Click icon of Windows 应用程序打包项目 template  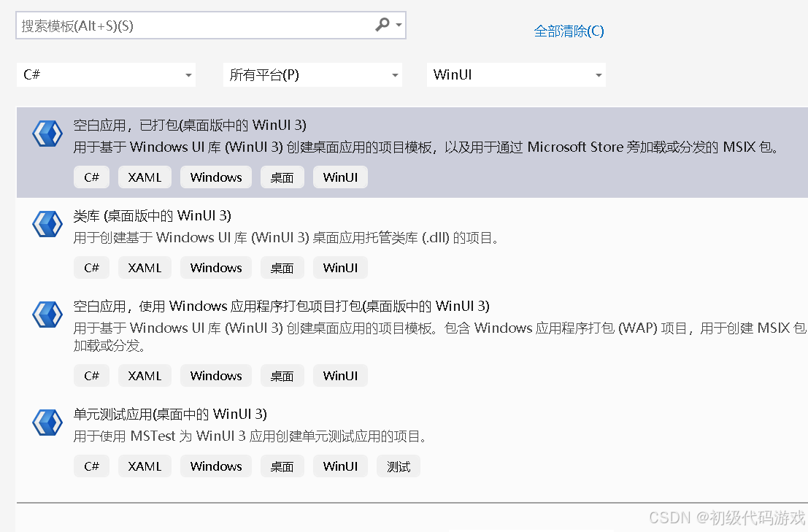[47, 315]
